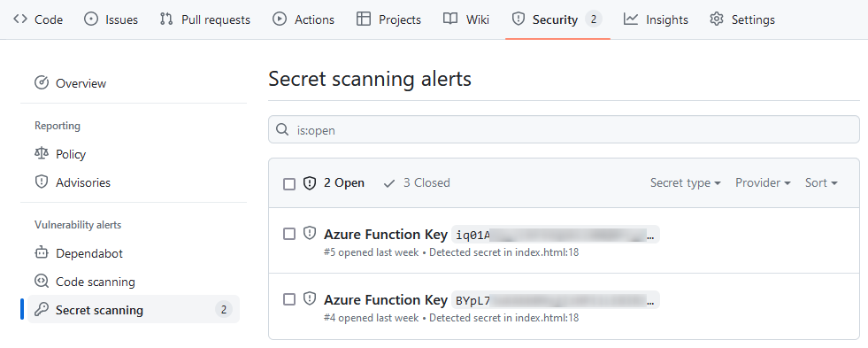
Task: Click the Actions play icon
Action: tap(280, 19)
